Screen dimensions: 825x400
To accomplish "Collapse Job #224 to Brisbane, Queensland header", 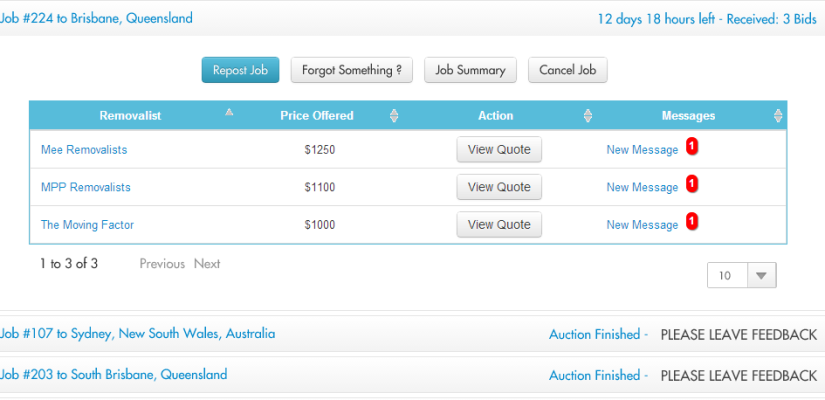I will click(412, 18).
